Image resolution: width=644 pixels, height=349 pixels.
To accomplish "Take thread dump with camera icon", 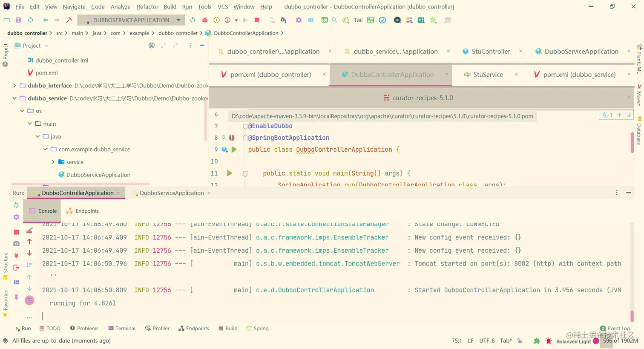I will pos(16,244).
